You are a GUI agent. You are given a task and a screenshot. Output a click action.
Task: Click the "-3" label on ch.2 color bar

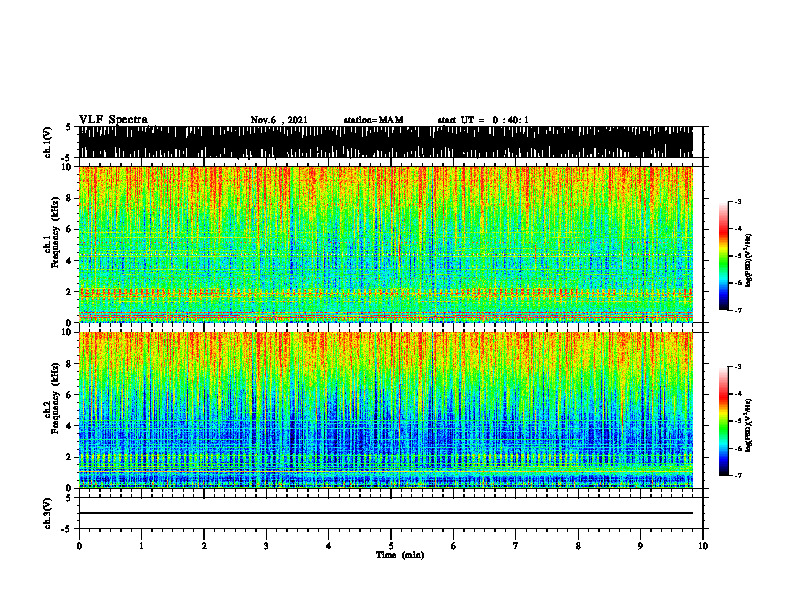(x=738, y=367)
